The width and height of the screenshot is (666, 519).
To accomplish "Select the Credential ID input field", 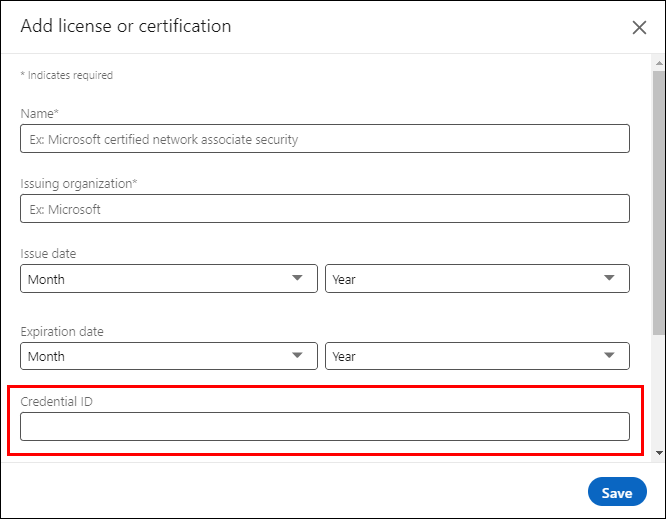I will click(x=325, y=427).
